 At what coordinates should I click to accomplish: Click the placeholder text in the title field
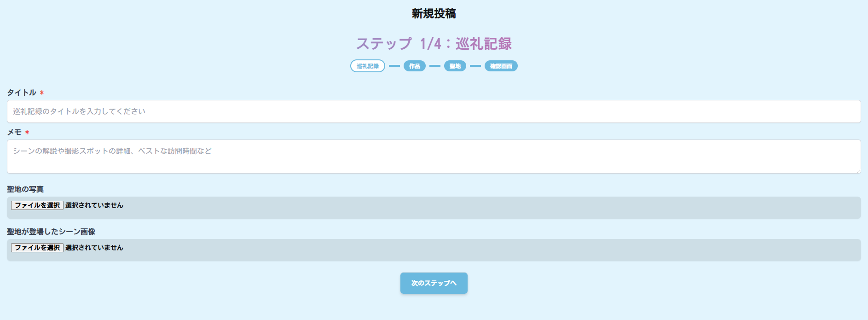pyautogui.click(x=79, y=111)
